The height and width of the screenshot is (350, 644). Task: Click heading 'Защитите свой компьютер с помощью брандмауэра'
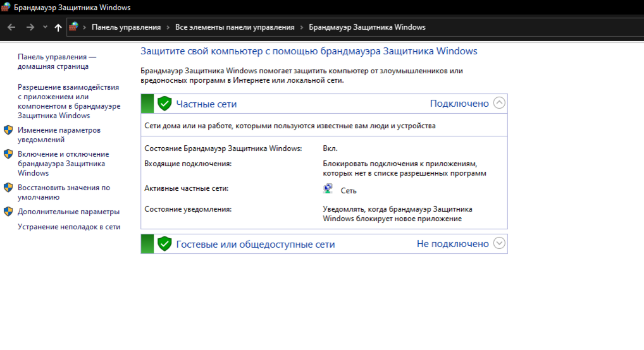coord(309,51)
